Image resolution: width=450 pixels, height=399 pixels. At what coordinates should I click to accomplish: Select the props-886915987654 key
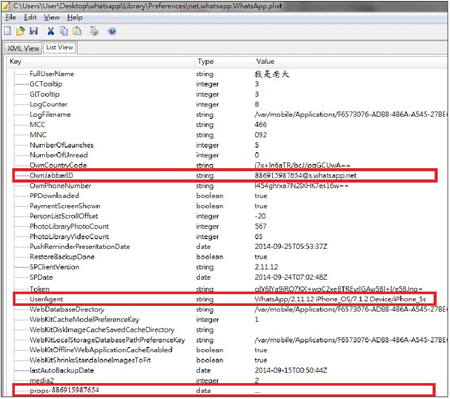click(64, 390)
